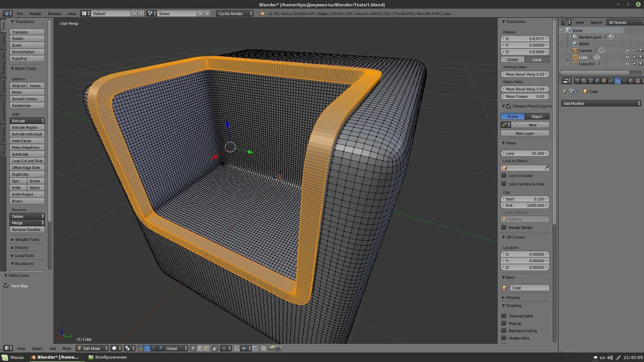Open the Material properties tab icon
644x362 pixels.
click(631, 81)
